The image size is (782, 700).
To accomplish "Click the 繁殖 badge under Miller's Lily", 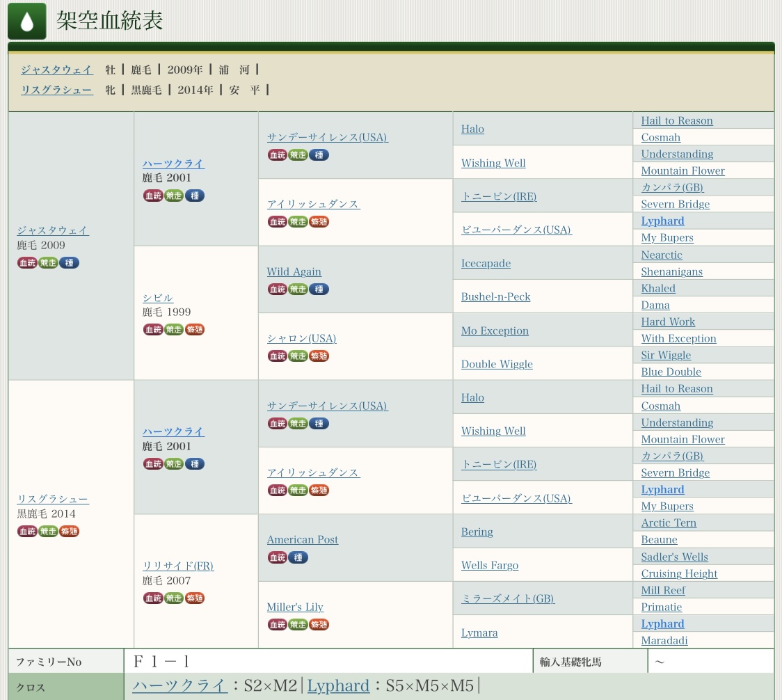I will pos(319,624).
